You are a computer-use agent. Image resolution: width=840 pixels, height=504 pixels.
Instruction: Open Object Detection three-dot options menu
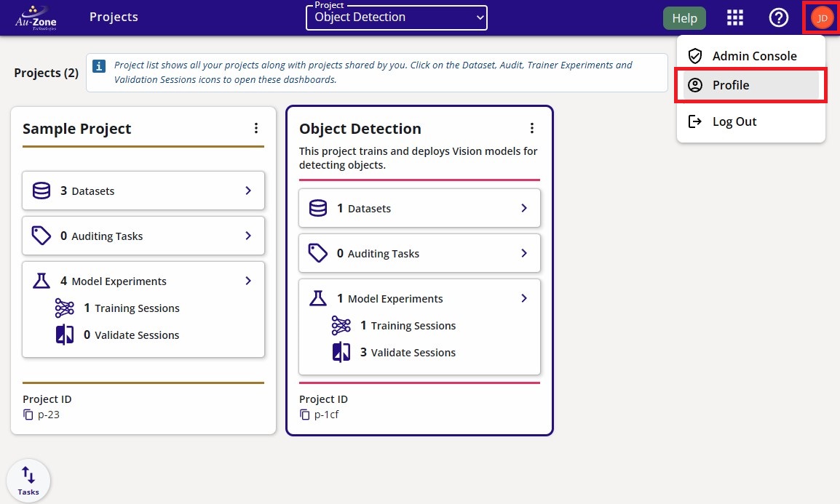click(x=532, y=129)
